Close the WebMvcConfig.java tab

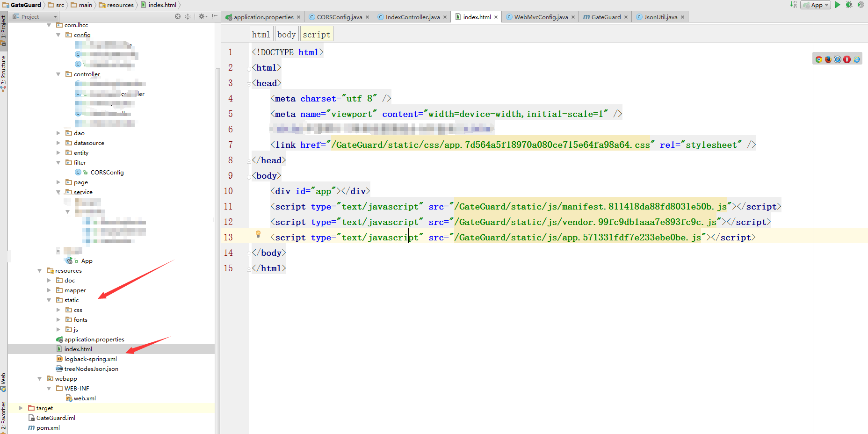point(573,17)
